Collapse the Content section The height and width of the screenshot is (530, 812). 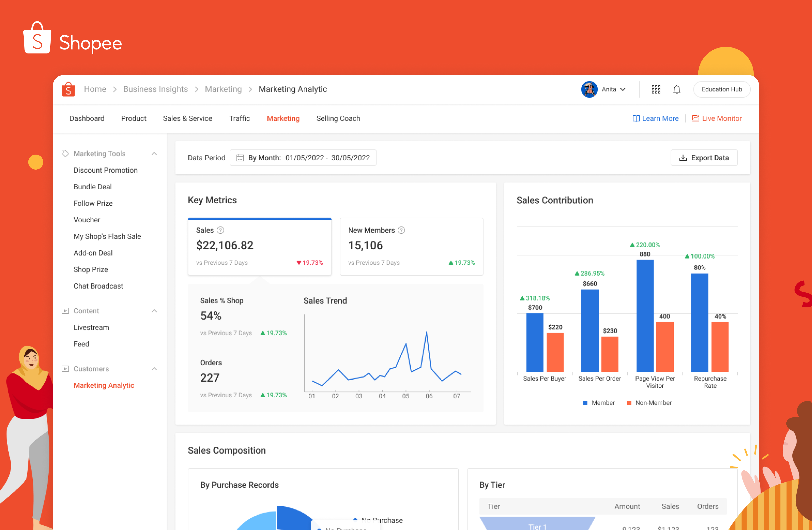pos(154,311)
